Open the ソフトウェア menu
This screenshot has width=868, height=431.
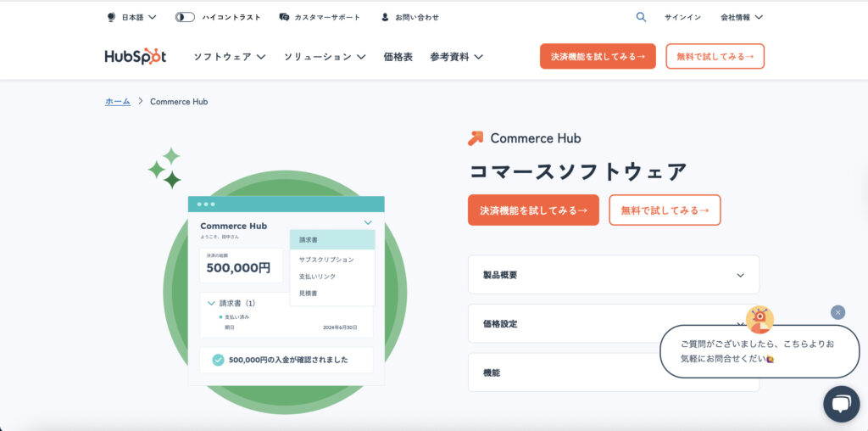click(x=229, y=57)
